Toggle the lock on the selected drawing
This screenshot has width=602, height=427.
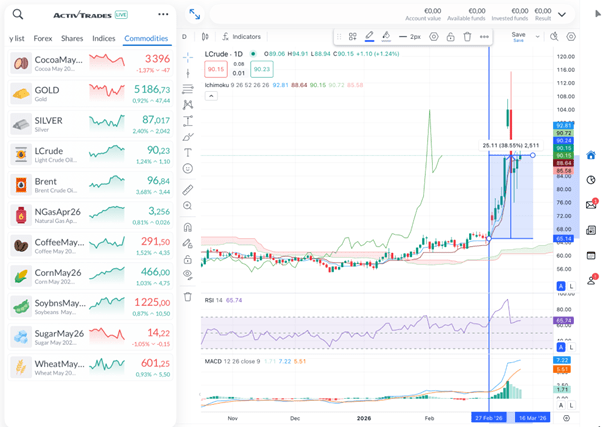click(x=450, y=36)
